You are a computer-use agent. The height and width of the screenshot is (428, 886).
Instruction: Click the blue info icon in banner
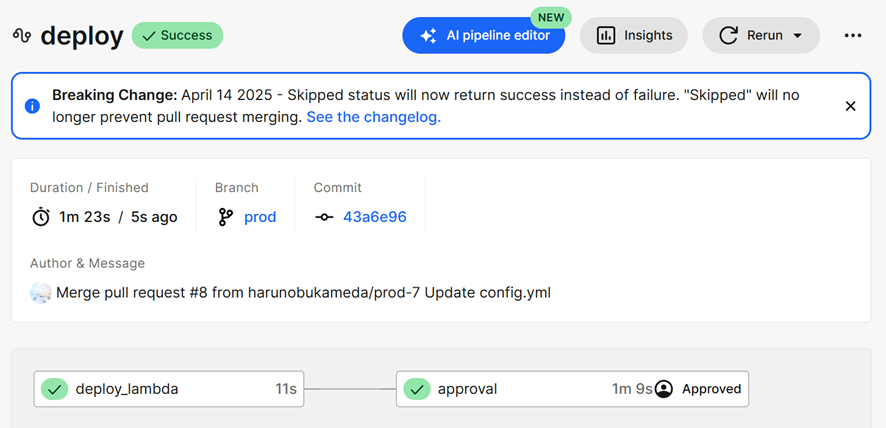(x=32, y=106)
